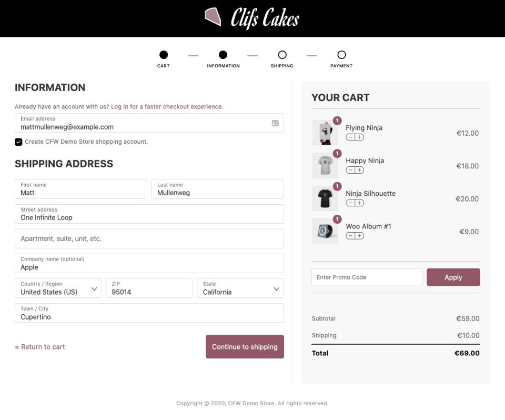505x420 pixels.
Task: Click the Log in for faster checkout link
Action: point(166,106)
